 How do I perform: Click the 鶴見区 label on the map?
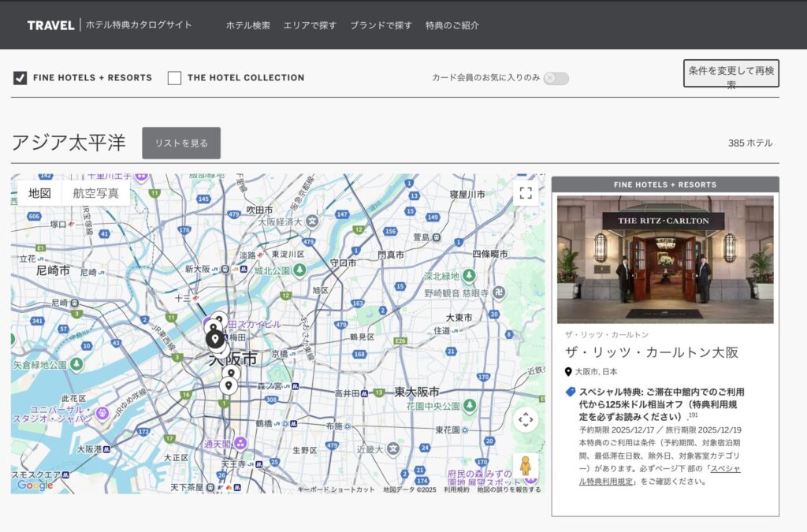click(363, 337)
